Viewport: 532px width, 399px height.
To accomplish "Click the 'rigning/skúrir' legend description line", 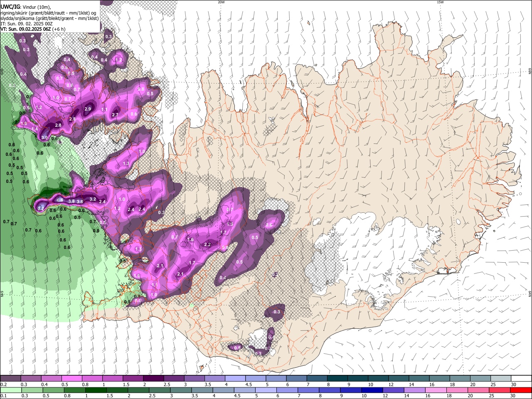I will pyautogui.click(x=49, y=13).
